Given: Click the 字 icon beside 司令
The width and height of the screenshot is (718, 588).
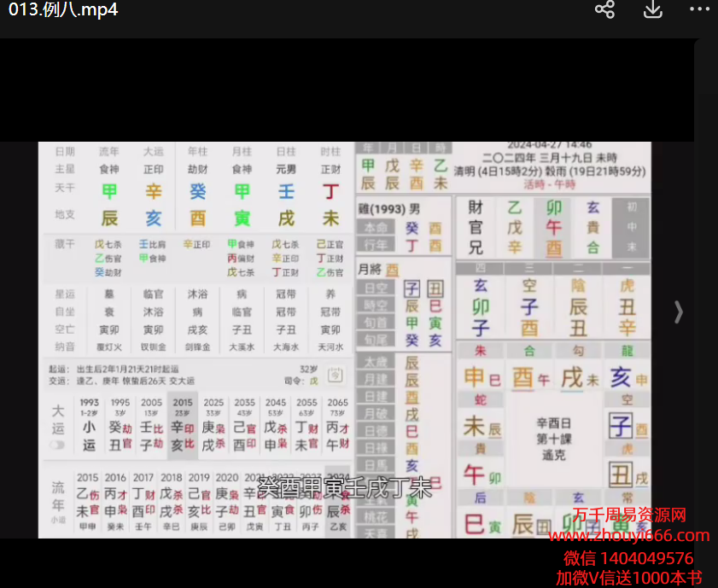Looking at the screenshot, I should tap(336, 374).
